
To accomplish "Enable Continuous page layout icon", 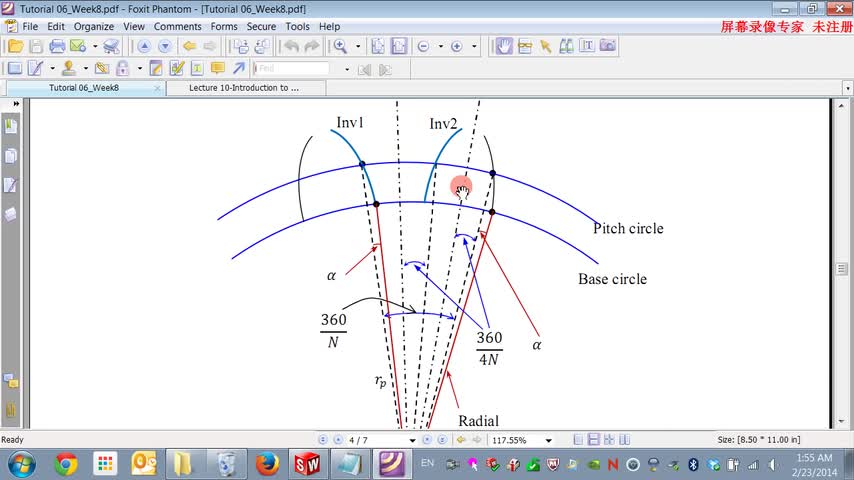I will [x=594, y=440].
